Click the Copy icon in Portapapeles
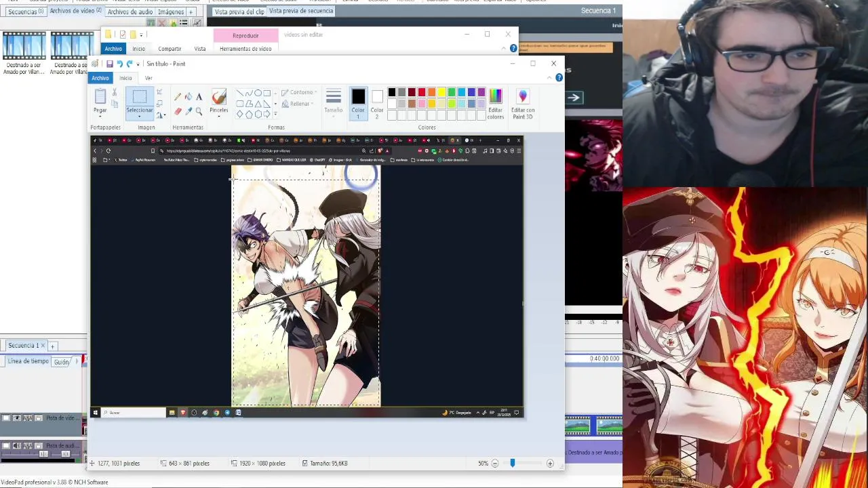Screen dimensions: 868x488 pyautogui.click(x=115, y=104)
